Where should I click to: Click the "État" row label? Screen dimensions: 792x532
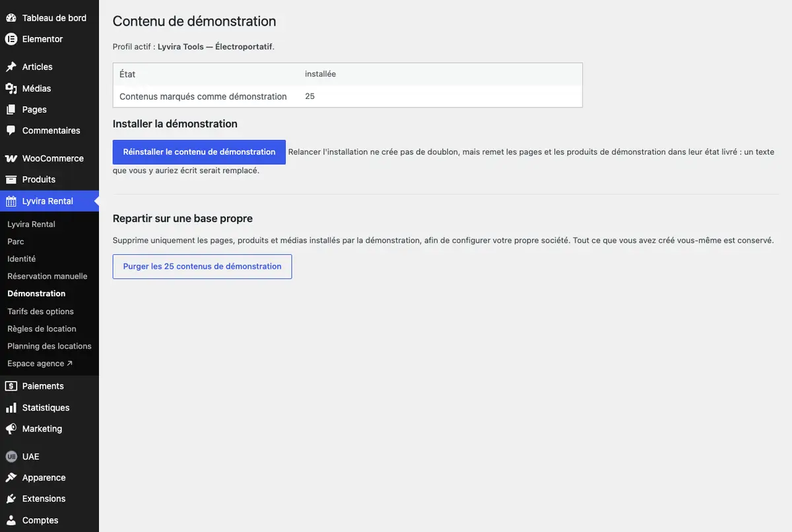click(x=127, y=74)
